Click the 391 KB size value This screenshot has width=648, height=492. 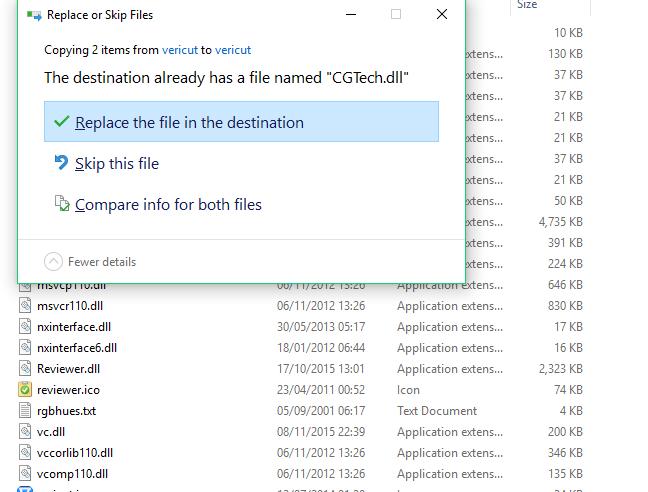pos(565,243)
